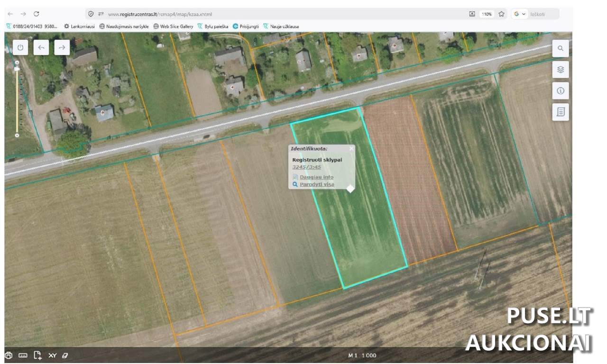Click the Parodyti visą link

(x=317, y=184)
